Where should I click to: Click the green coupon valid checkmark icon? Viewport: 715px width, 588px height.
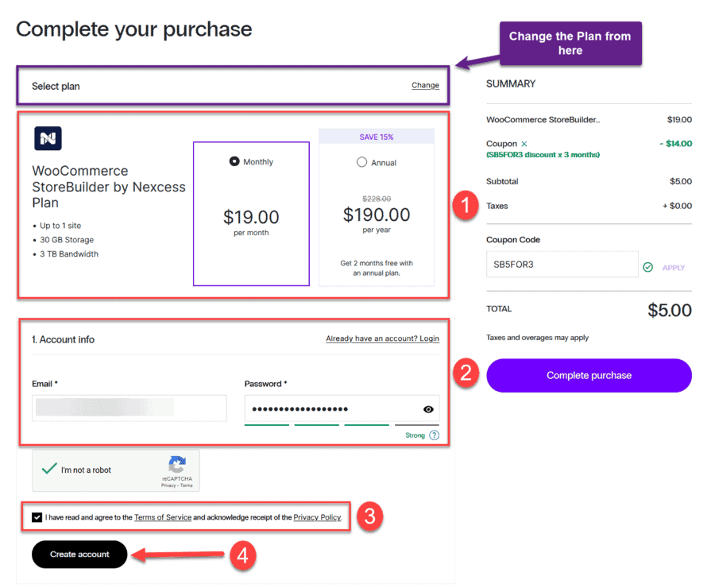click(x=647, y=267)
